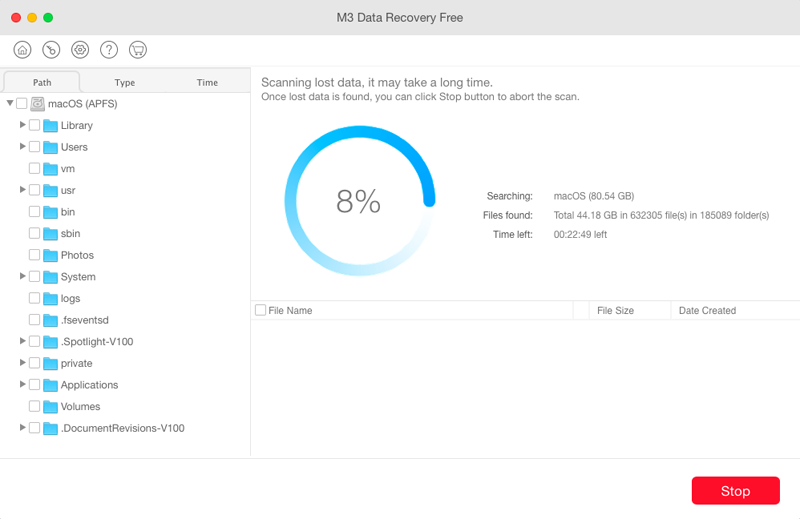Screen dimensions: 800x519
Task: Click the Applications folder icon
Action: [50, 385]
